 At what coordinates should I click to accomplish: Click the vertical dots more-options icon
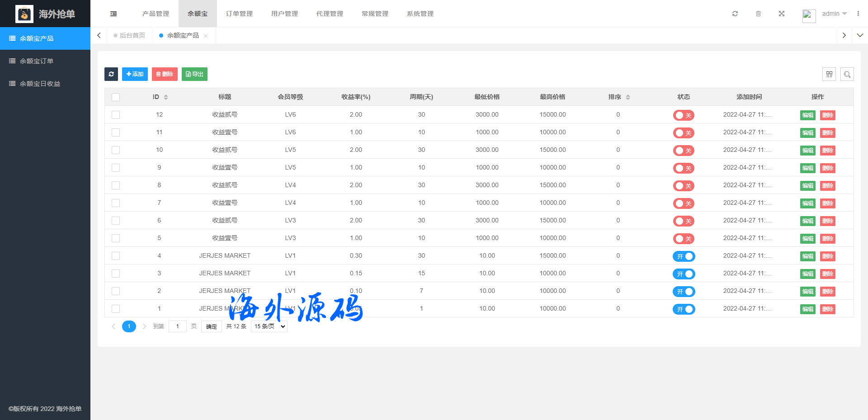pyautogui.click(x=858, y=14)
